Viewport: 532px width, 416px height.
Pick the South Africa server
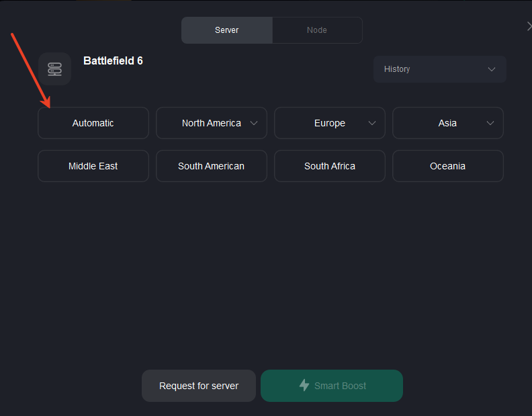tap(330, 166)
